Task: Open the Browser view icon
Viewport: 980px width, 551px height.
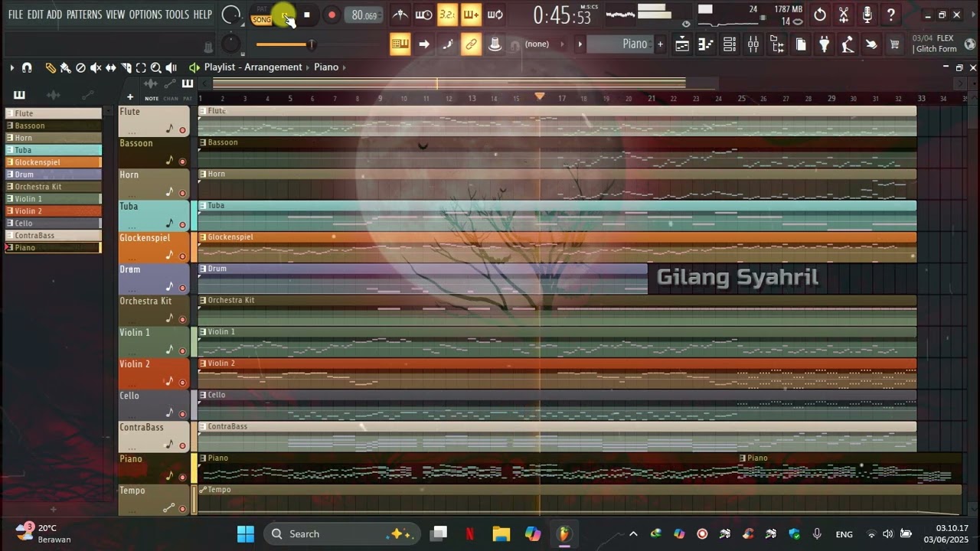Action: coord(777,44)
